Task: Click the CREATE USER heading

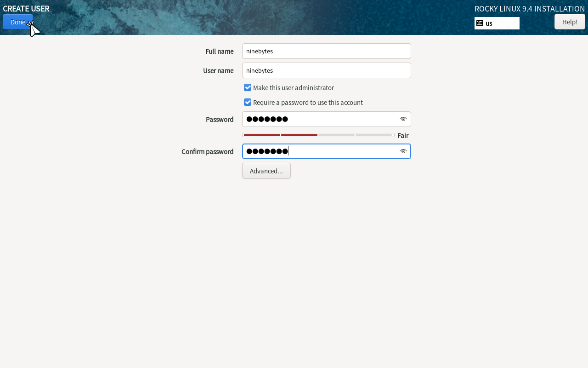Action: pos(26,8)
